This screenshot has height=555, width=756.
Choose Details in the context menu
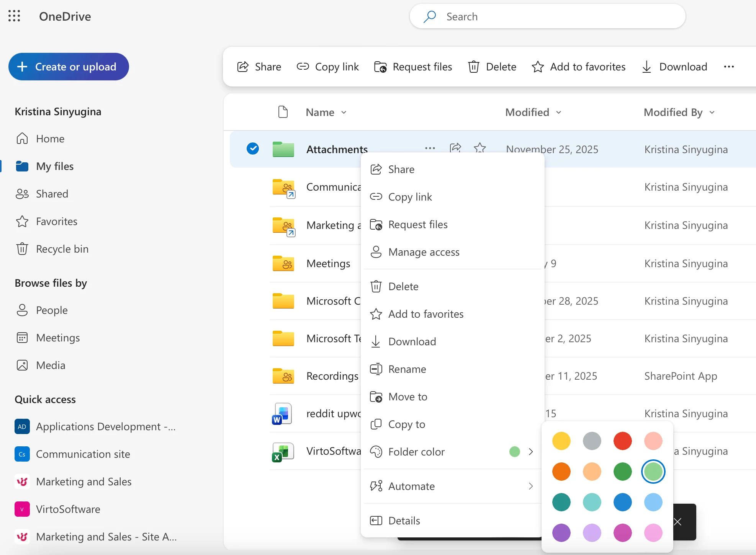[452, 521]
